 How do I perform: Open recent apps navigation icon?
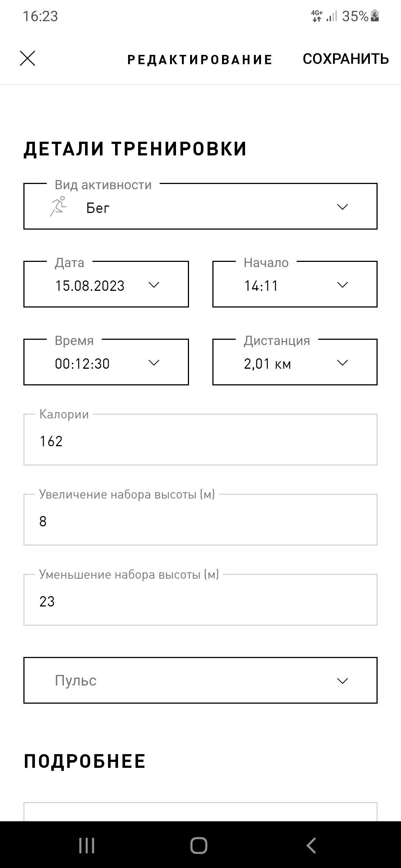[x=87, y=846]
